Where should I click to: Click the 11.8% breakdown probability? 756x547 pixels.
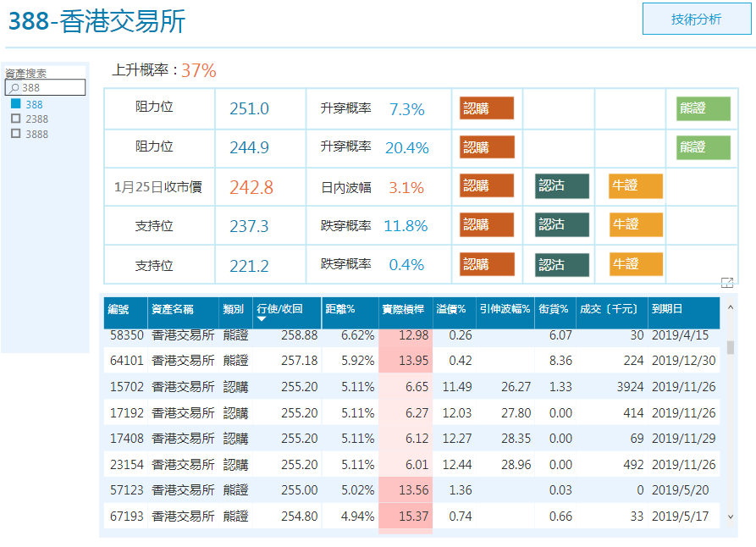(x=406, y=226)
